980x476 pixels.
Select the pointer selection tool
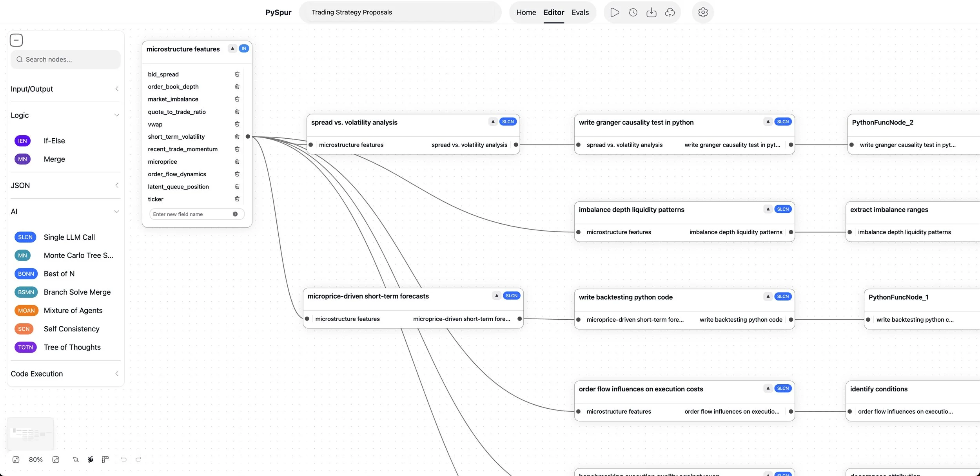pos(76,460)
